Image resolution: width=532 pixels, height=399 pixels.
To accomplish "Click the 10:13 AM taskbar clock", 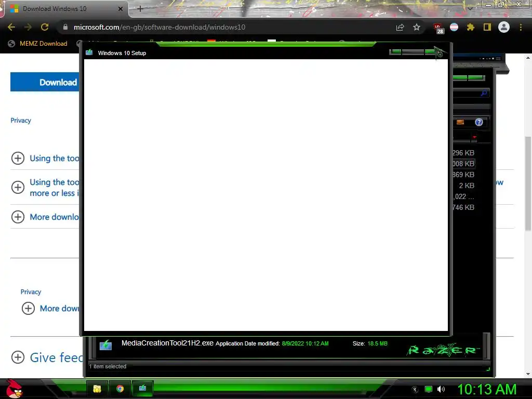I will click(x=487, y=390).
